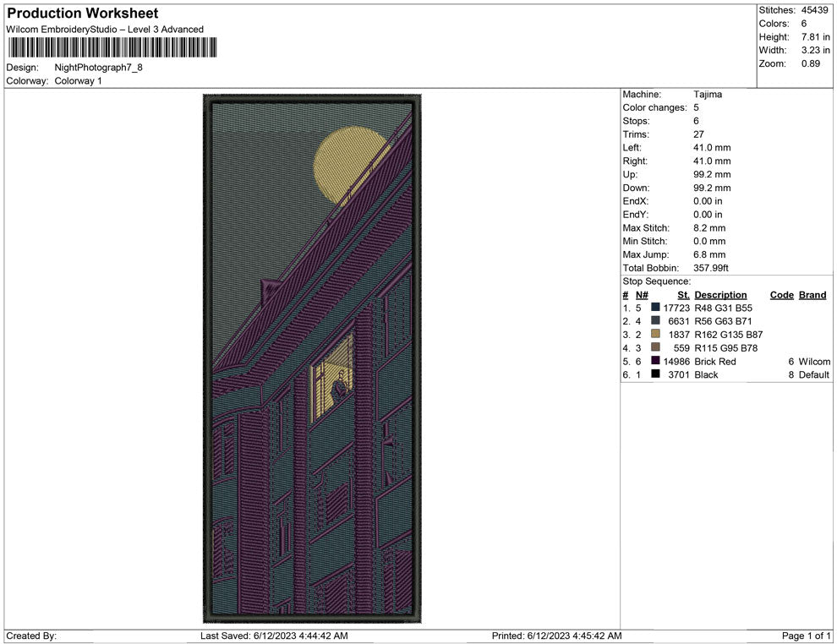The height and width of the screenshot is (644, 837).
Task: Select the Brick Red color swatch
Action: [655, 361]
